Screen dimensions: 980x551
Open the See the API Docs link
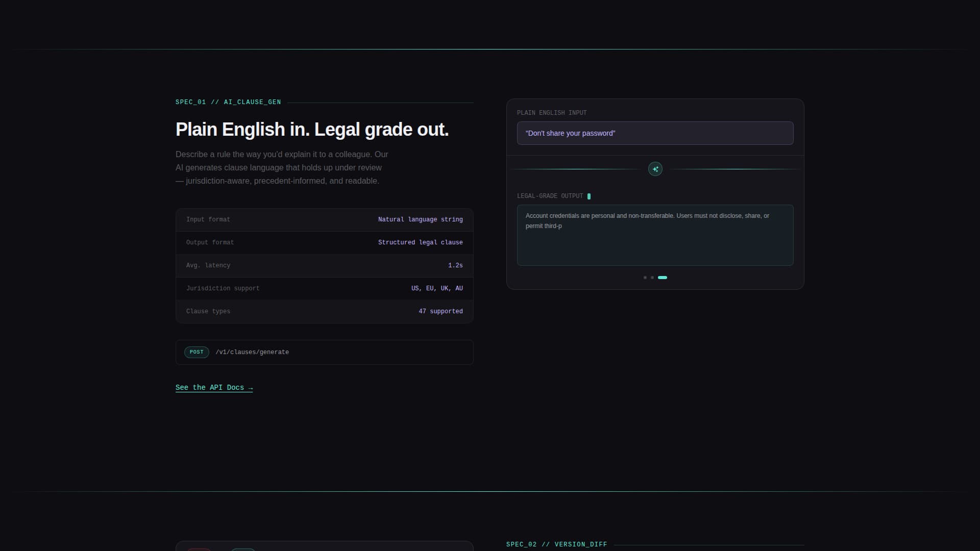pos(214,388)
